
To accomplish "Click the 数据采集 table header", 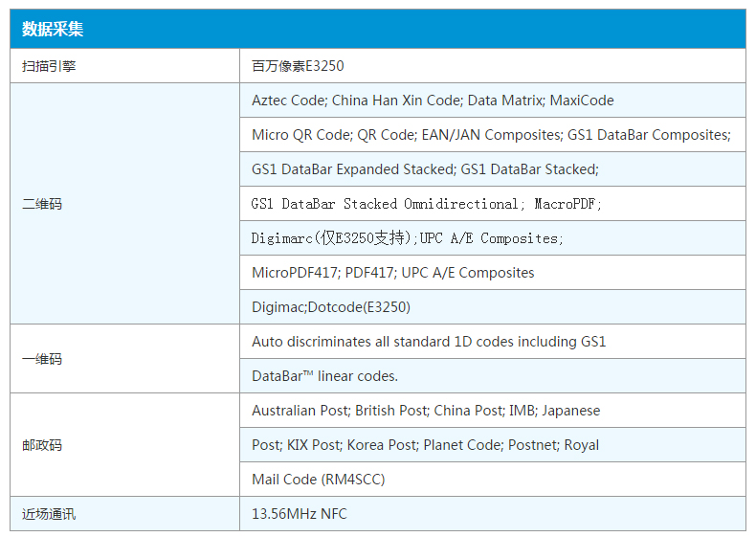I will [x=378, y=29].
